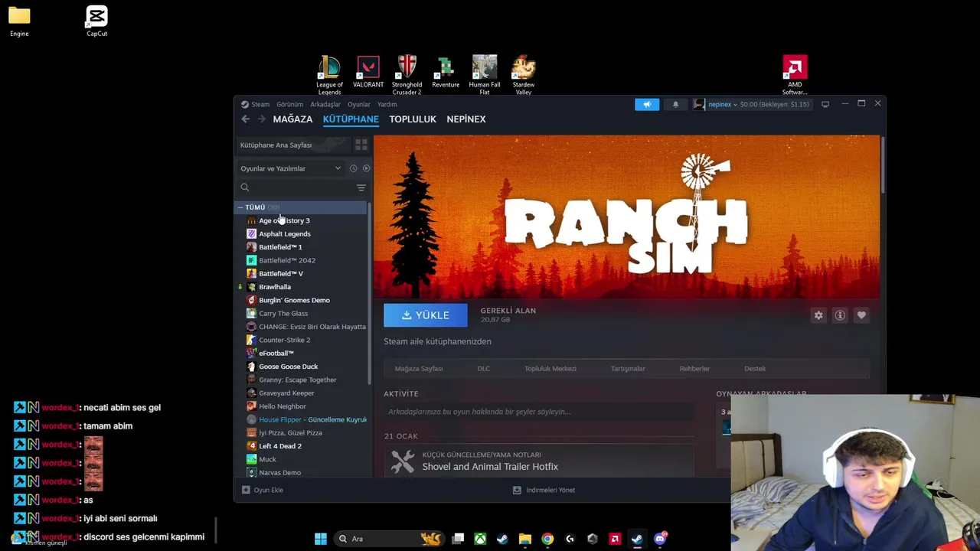Viewport: 980px width, 551px height.
Task: Click Oyun Ekle button
Action: (263, 490)
